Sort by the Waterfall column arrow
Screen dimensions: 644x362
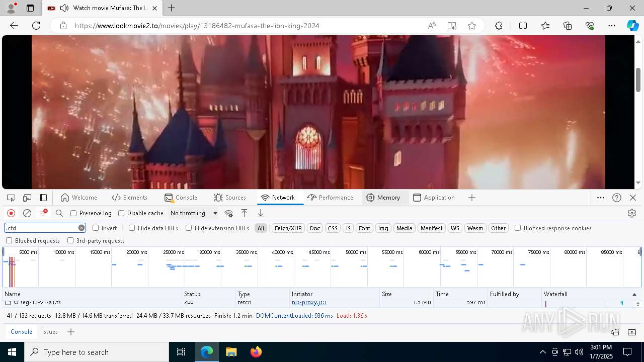[x=634, y=294]
